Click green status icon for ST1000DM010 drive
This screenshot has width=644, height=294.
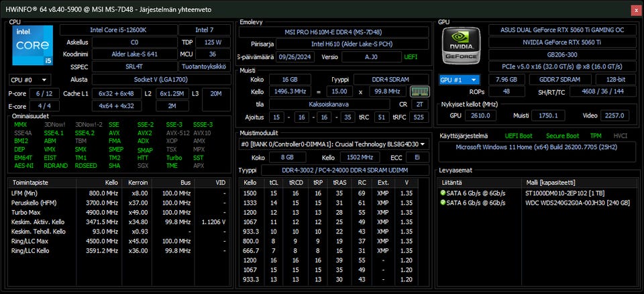443,193
